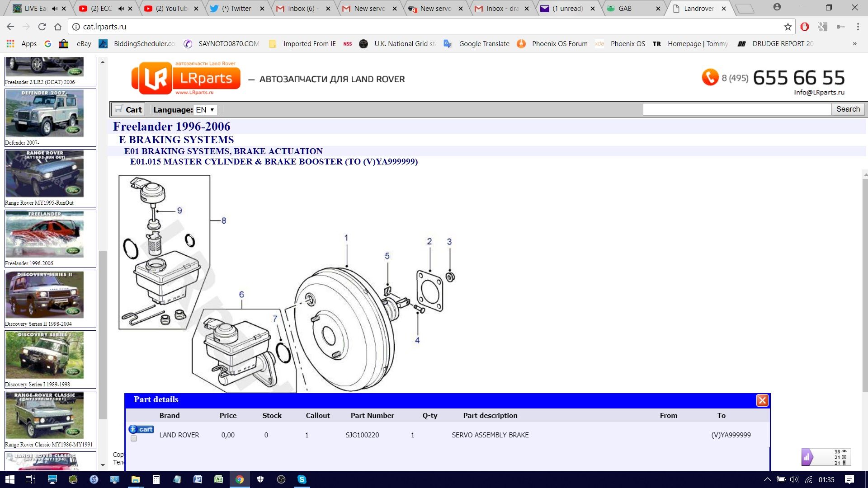The height and width of the screenshot is (488, 868).
Task: Click the sidebar vertical scrollbar thumb
Action: 103,334
